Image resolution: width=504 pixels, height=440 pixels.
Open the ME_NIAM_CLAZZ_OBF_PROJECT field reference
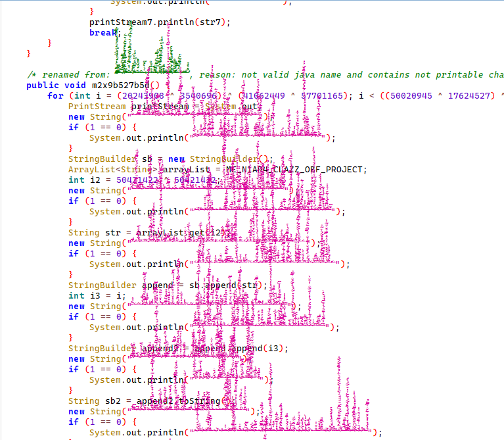click(295, 169)
